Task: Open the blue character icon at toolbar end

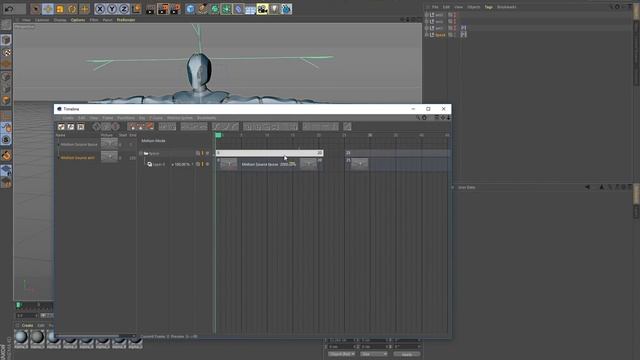Action: tap(287, 9)
